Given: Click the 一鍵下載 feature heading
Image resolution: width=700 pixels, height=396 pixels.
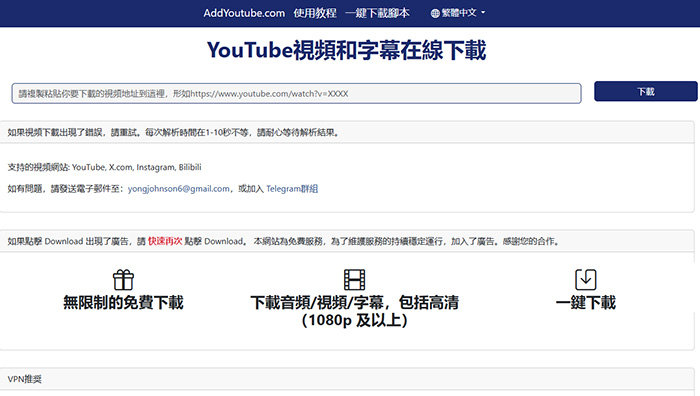Looking at the screenshot, I should tap(586, 303).
